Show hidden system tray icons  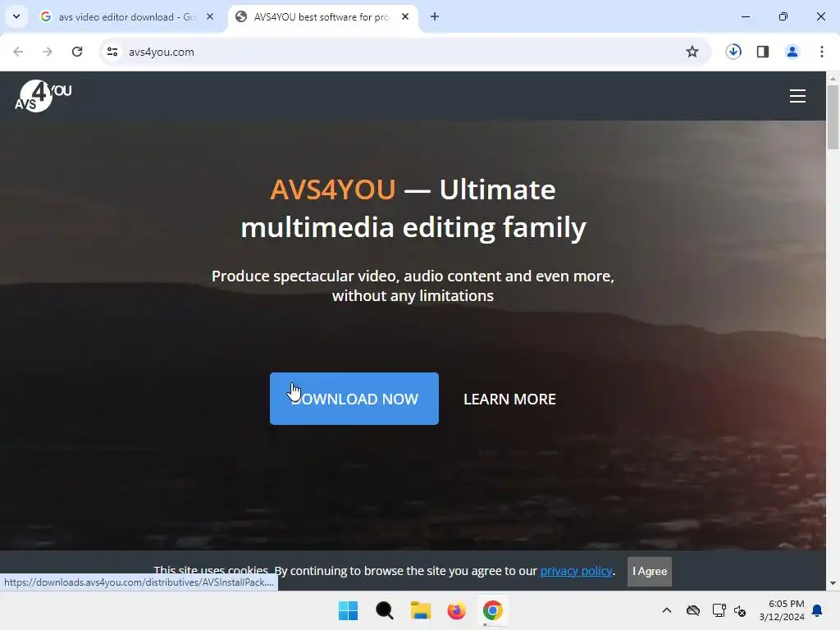click(666, 610)
